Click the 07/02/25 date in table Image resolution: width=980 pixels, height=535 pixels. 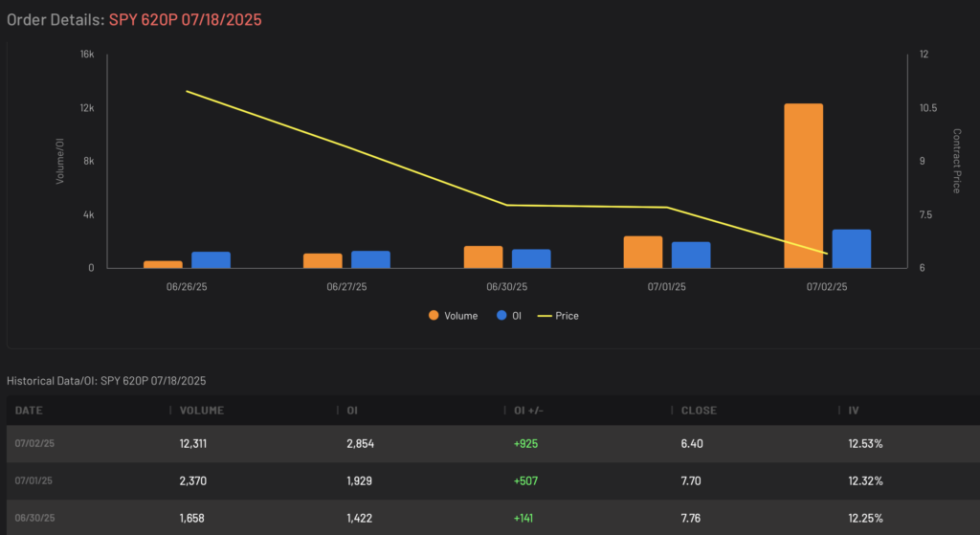(x=34, y=443)
